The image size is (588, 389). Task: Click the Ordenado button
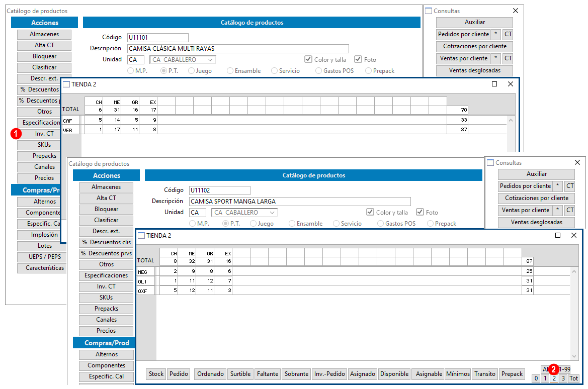tap(210, 374)
